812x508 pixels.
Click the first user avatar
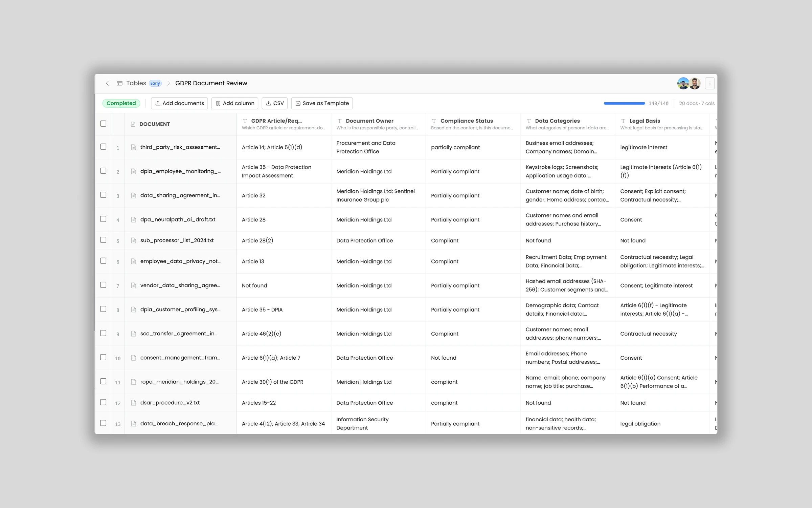683,83
